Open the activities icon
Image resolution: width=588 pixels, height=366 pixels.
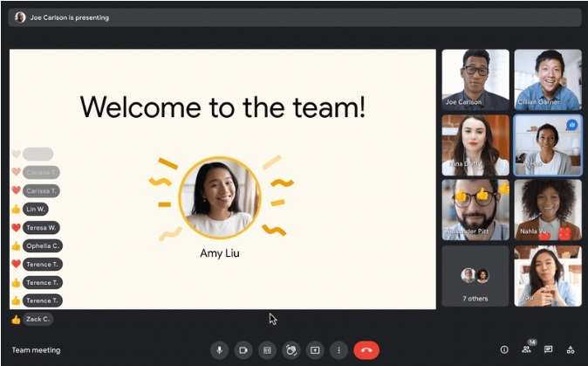(x=571, y=350)
